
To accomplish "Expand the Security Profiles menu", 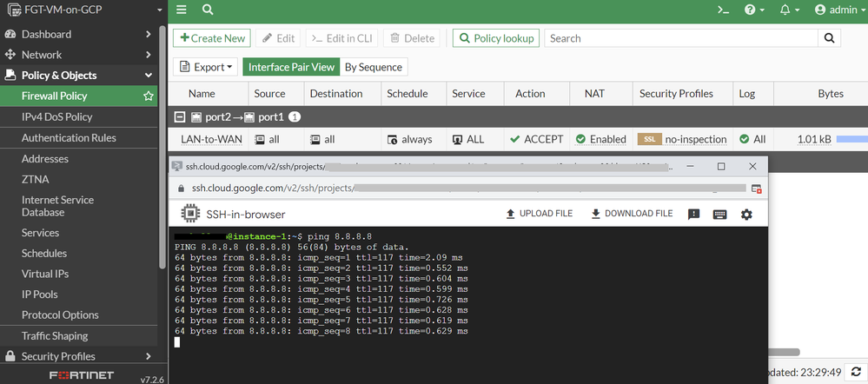I will 78,356.
